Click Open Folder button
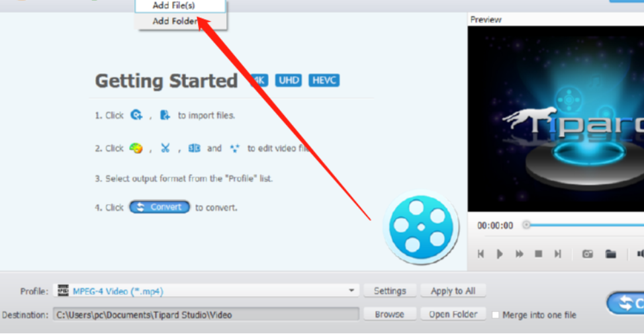Image resolution: width=644 pixels, height=336 pixels. tap(453, 314)
